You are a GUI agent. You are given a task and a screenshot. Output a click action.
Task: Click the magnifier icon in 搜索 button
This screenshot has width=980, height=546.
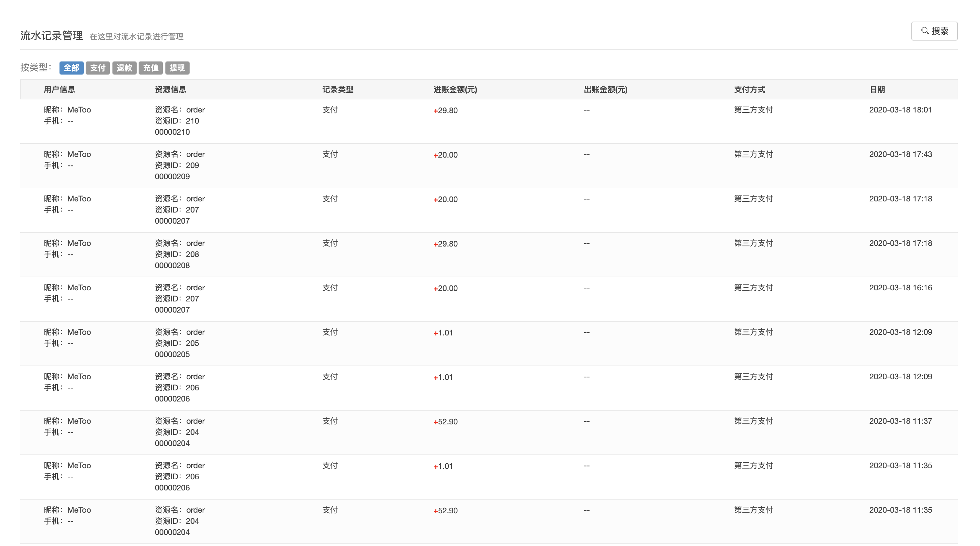click(925, 31)
